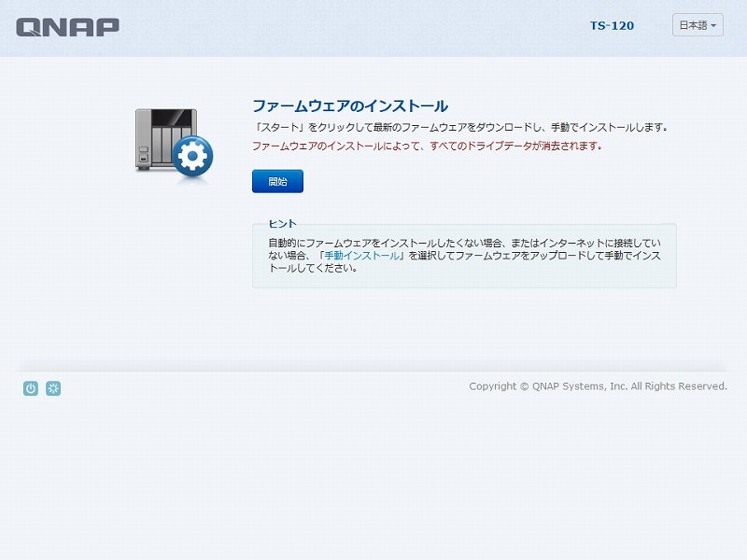Screen dimensions: 747x560
Task: Click the QNAP wordmark in the top bar
Action: (65, 26)
